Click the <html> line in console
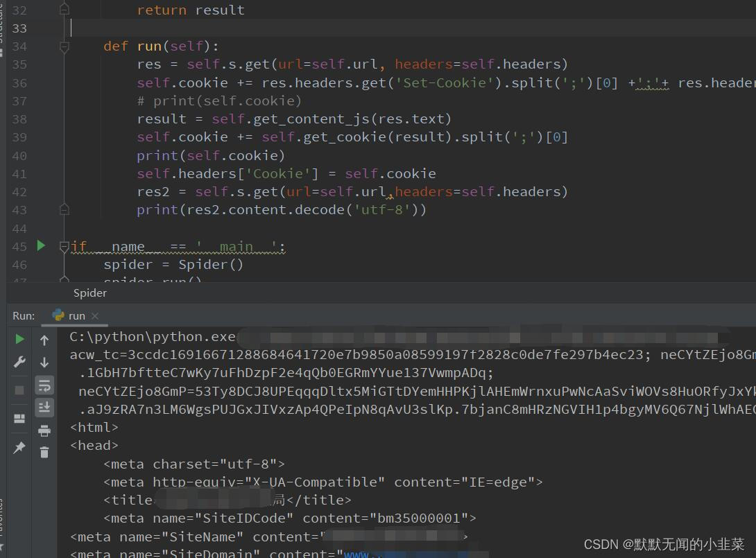756x558 pixels. [94, 428]
